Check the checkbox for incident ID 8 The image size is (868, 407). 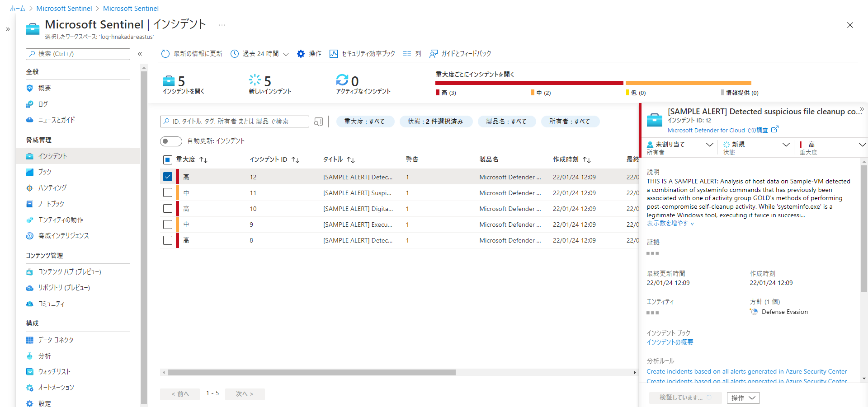point(168,240)
